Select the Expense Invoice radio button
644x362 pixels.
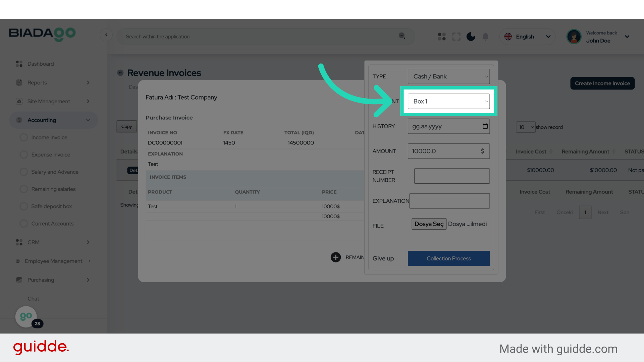(x=23, y=155)
